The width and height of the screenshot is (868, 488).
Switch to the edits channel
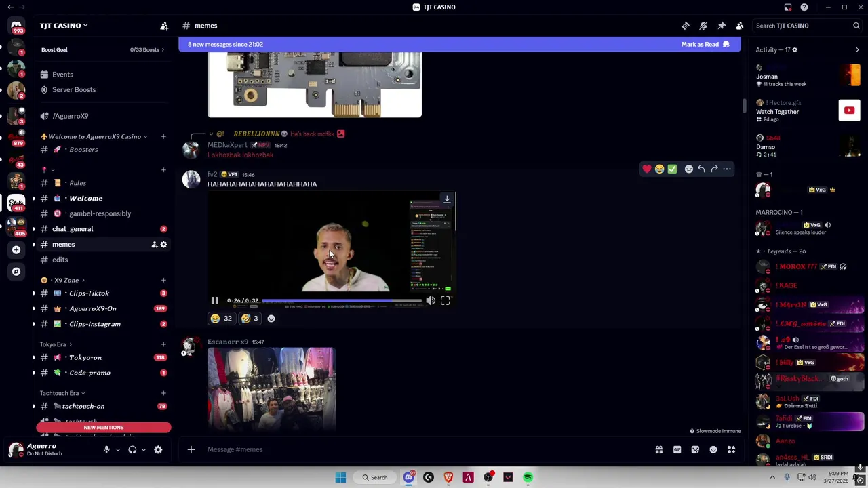[102, 260]
